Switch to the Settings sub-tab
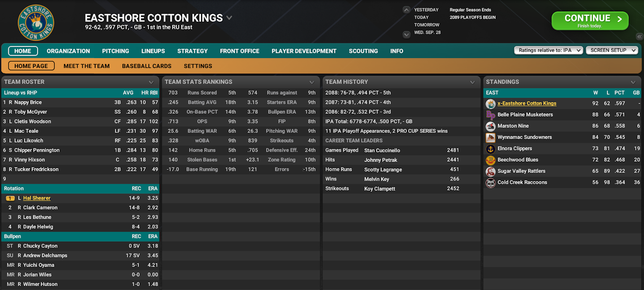644x290 pixels. tap(198, 66)
